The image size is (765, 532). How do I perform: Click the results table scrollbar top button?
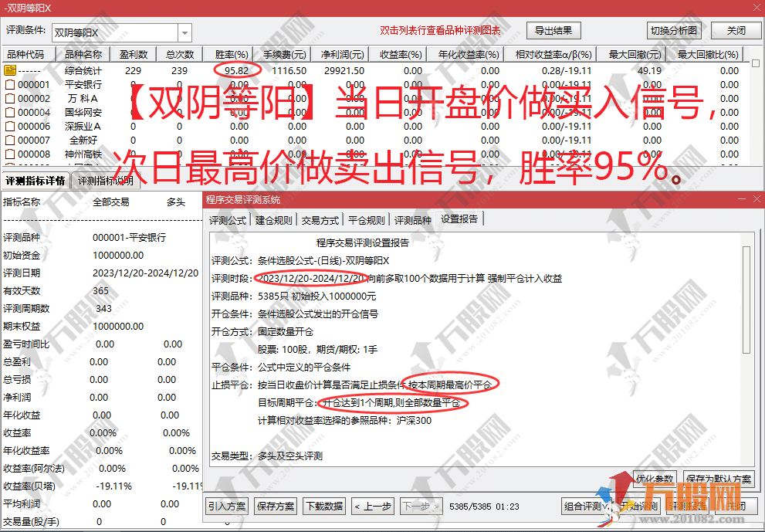[x=756, y=63]
